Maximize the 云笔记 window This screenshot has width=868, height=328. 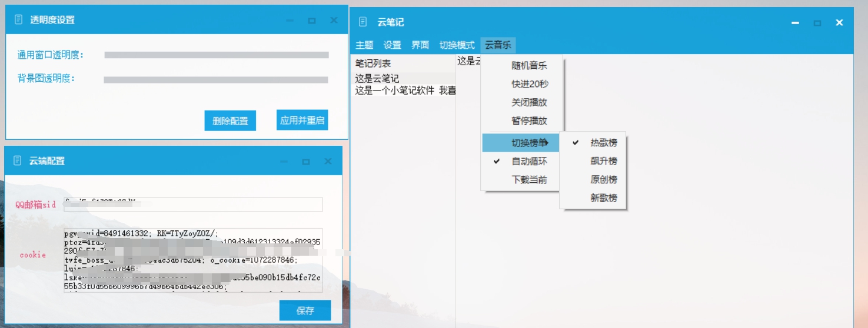click(817, 23)
